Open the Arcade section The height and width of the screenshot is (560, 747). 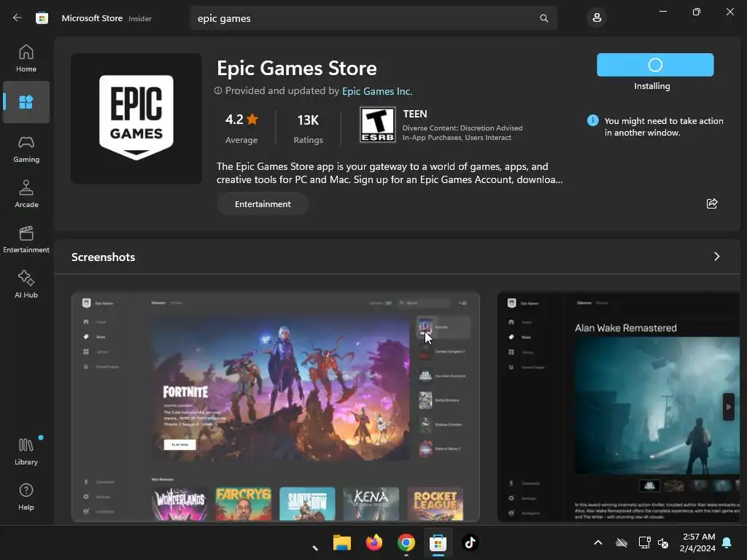click(x=26, y=194)
